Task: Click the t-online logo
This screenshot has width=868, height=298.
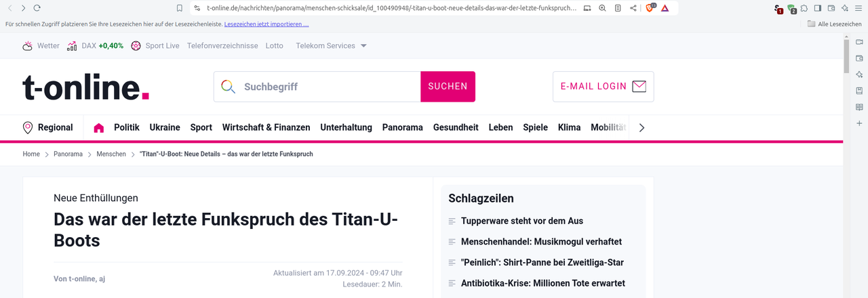Action: [85, 88]
